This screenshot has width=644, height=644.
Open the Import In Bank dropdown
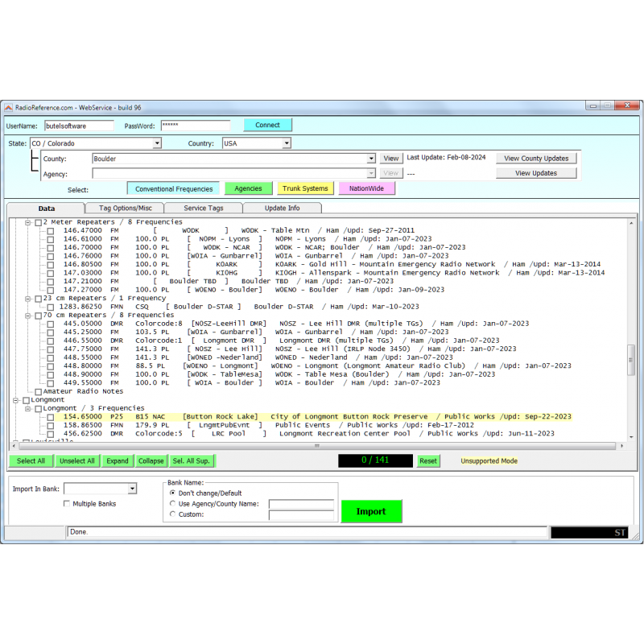tap(130, 489)
